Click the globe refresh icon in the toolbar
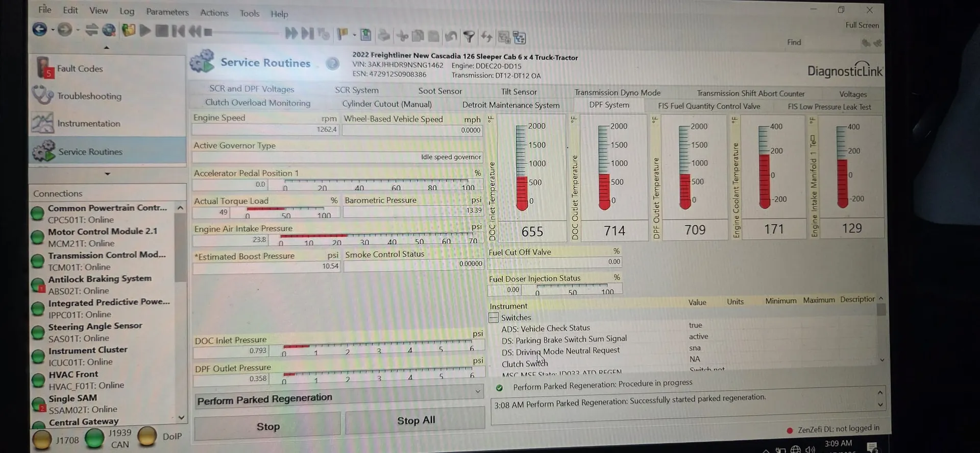 109,30
